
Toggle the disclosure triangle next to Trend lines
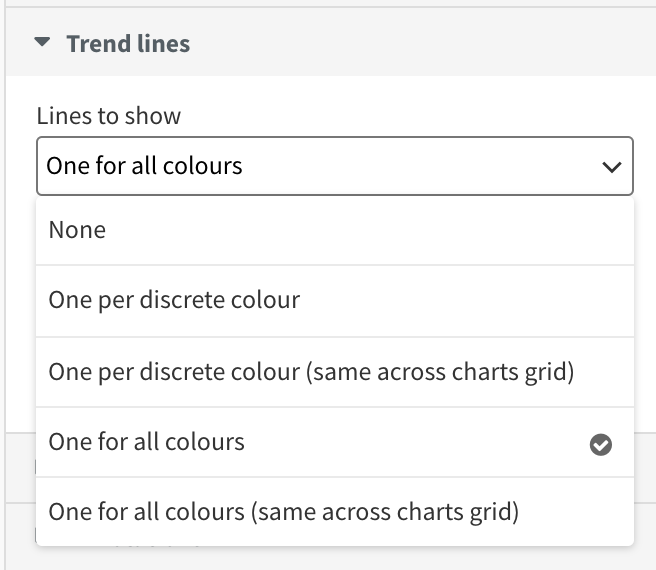pos(42,42)
